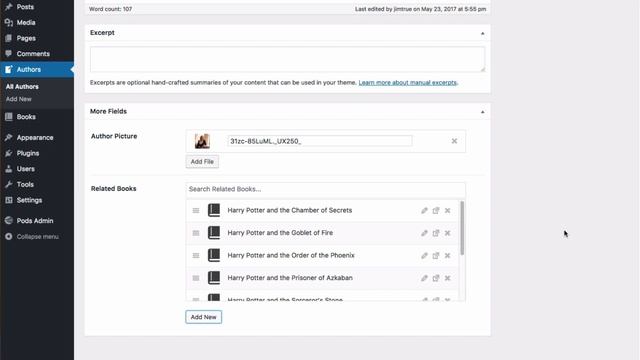The image size is (640, 360).
Task: Select 'Harry Potter and the Prisoner of Azkaban' title
Action: point(290,278)
